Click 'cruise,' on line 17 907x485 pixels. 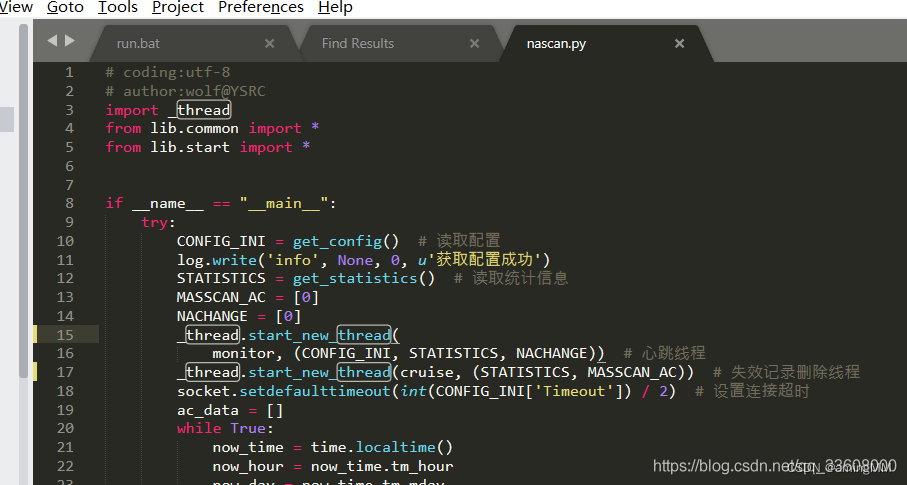tap(431, 372)
